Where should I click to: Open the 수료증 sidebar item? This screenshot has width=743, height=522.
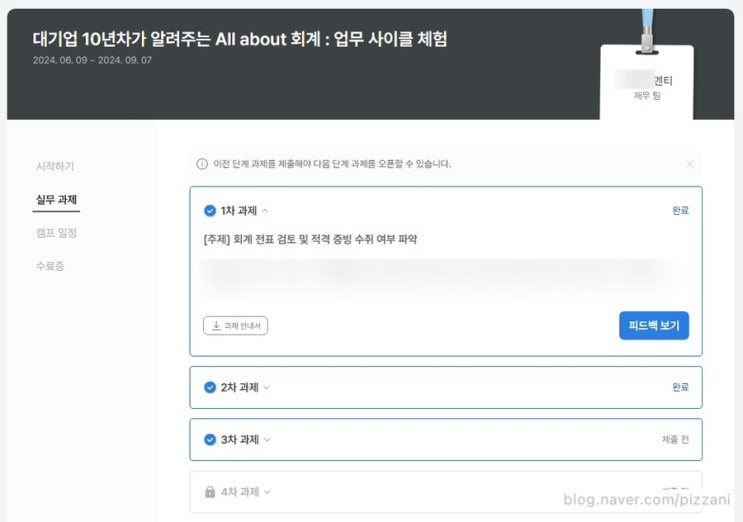point(51,266)
